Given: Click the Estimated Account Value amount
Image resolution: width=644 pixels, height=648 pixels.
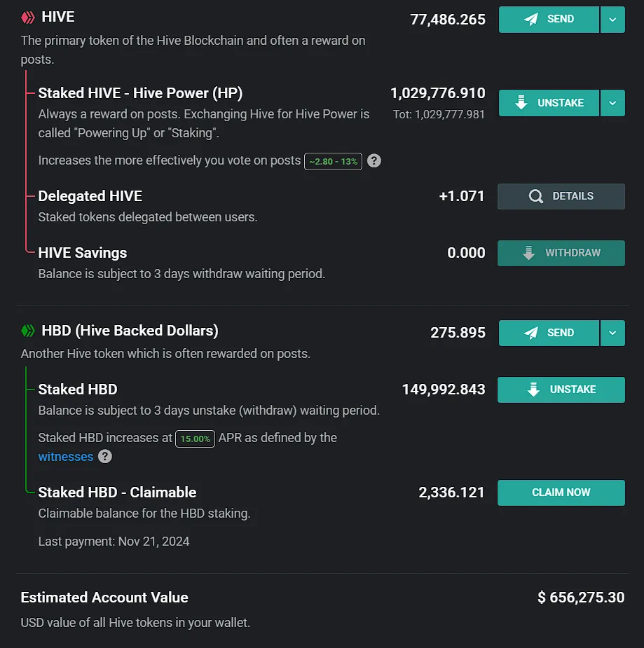Looking at the screenshot, I should (x=581, y=597).
